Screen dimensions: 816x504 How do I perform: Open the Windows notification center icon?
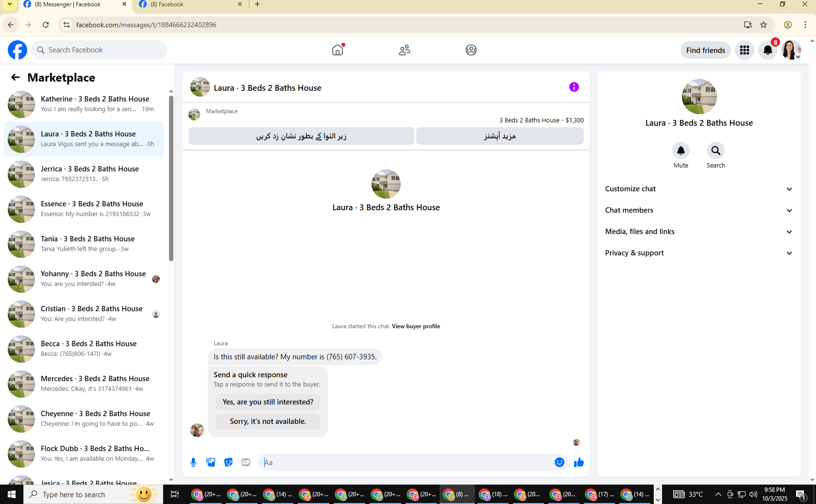pyautogui.click(x=800, y=494)
